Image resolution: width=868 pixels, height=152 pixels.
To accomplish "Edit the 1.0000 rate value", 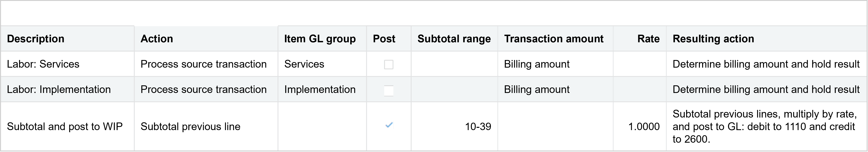I will tap(644, 126).
